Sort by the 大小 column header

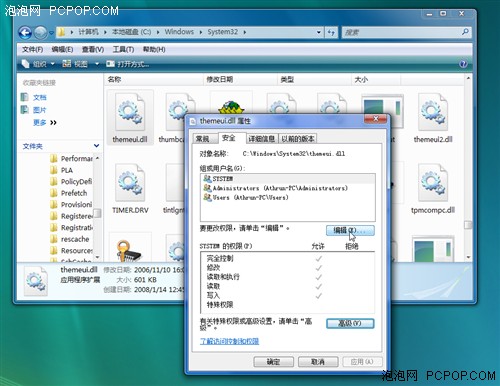coord(376,79)
